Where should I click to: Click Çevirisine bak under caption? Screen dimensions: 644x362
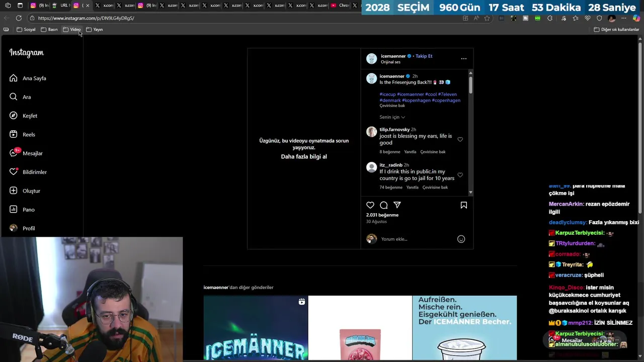pos(392,106)
